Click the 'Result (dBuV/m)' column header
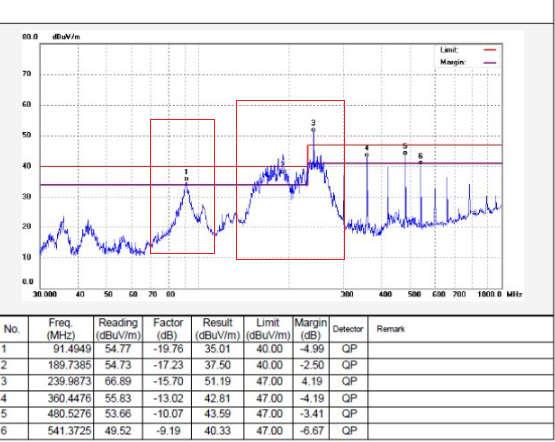 click(217, 329)
